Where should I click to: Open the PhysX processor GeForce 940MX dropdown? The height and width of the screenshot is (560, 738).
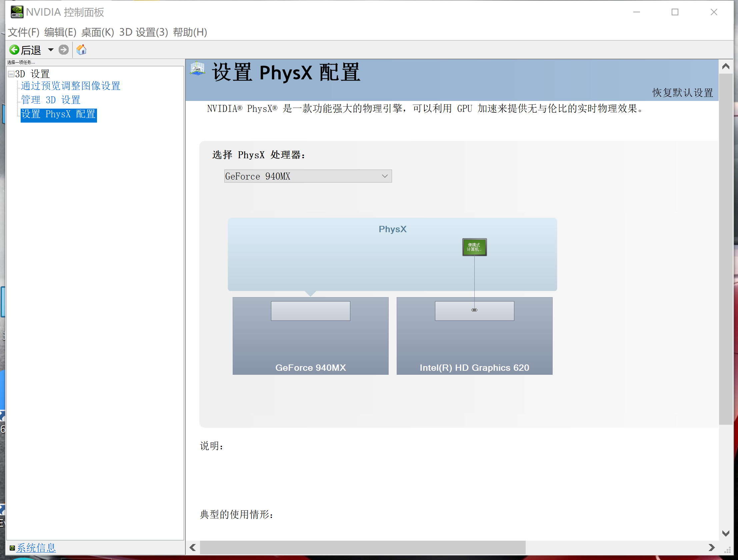coord(308,176)
